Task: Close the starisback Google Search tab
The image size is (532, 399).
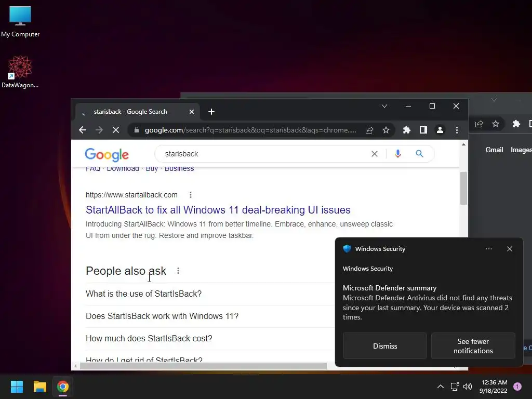Action: point(192,112)
